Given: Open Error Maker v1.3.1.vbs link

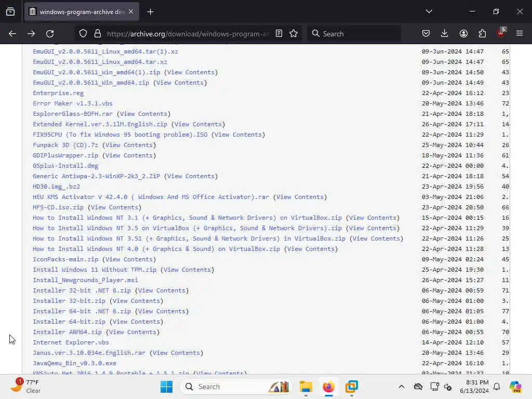Looking at the screenshot, I should point(73,103).
